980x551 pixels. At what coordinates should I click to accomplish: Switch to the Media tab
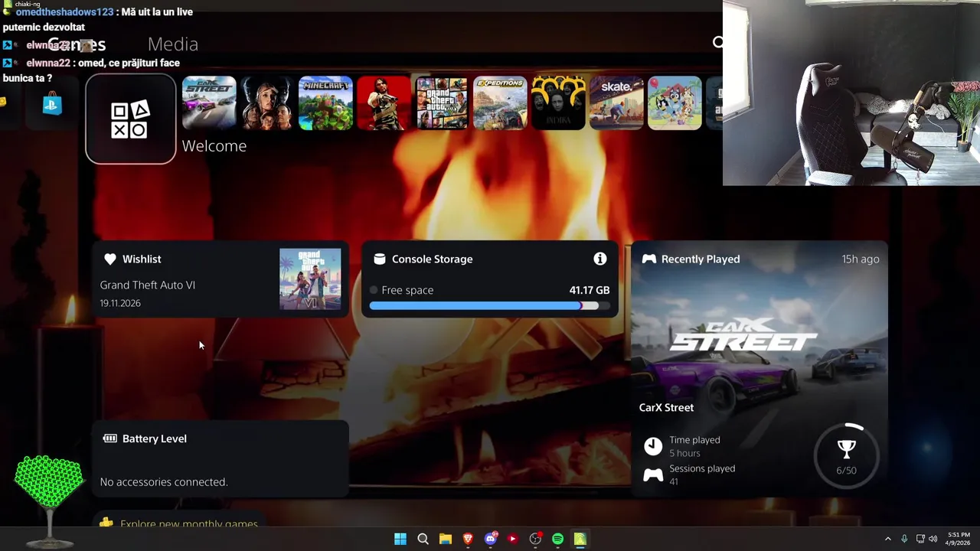(x=173, y=44)
